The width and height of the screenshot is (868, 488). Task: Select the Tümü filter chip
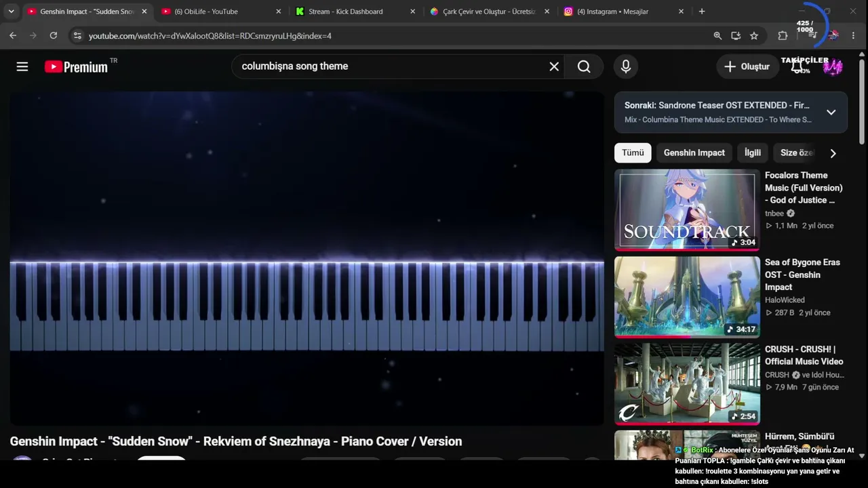click(x=633, y=152)
